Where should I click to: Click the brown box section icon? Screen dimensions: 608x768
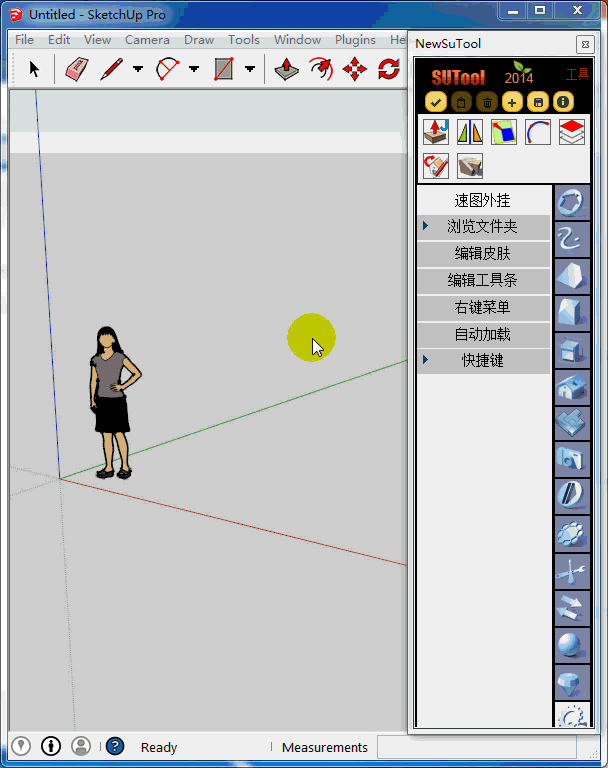point(470,166)
